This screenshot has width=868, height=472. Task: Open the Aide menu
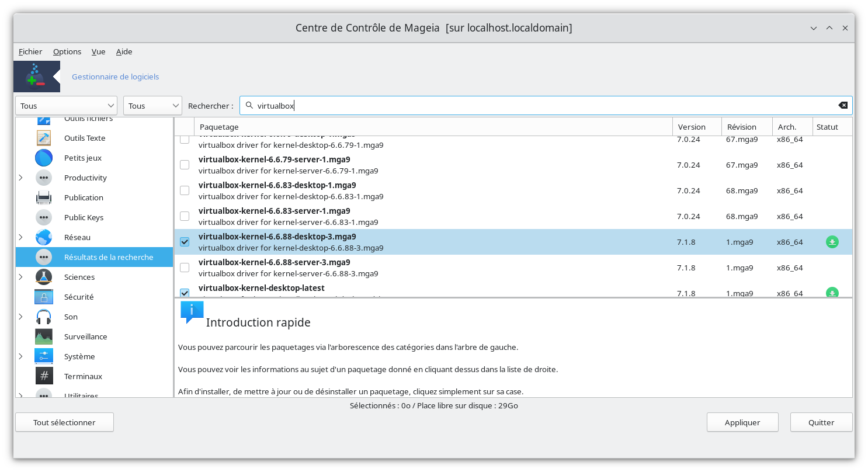124,51
